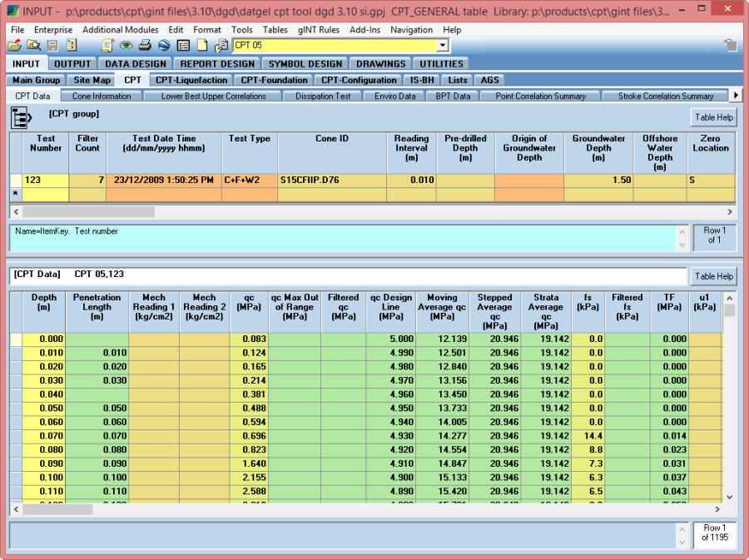This screenshot has height=560, width=749.
Task: Go to the REPORT DESIGN section tab
Action: (217, 63)
